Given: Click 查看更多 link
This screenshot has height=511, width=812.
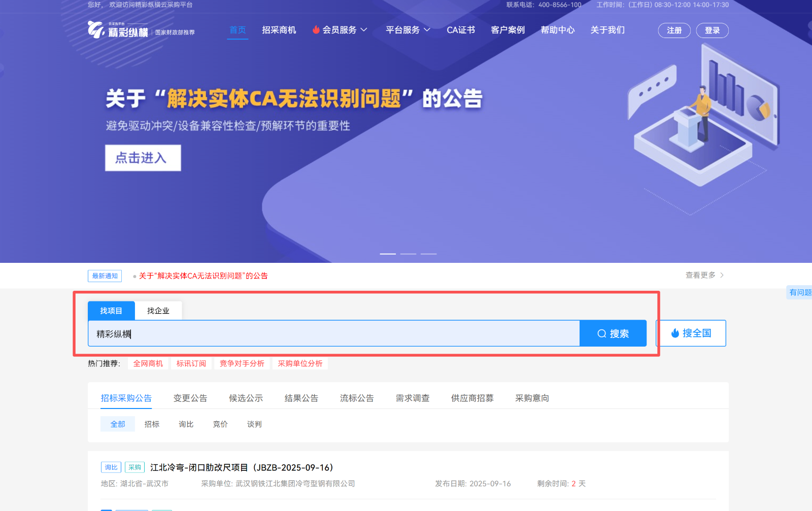Looking at the screenshot, I should (x=700, y=275).
